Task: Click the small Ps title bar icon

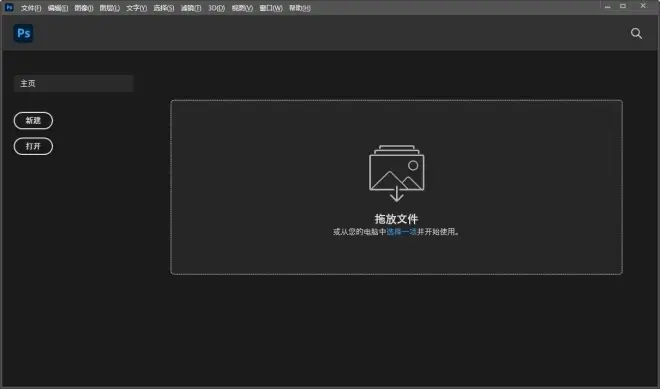Action: tap(9, 7)
